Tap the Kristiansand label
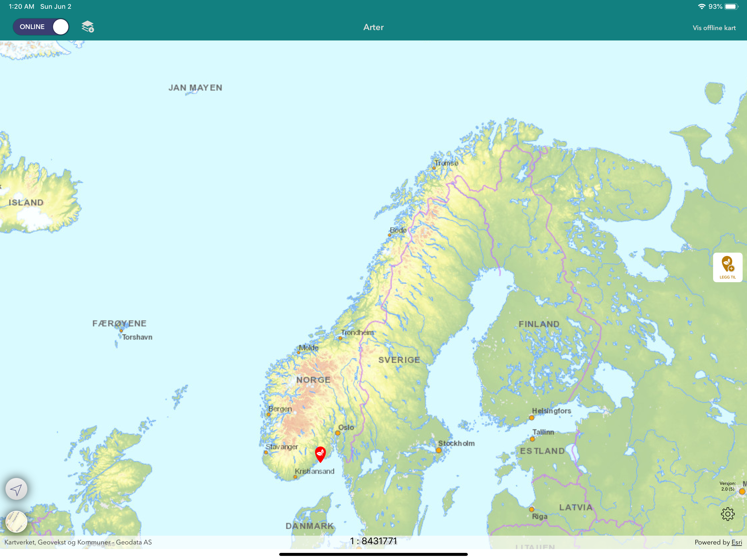Image resolution: width=747 pixels, height=560 pixels. coord(314,471)
